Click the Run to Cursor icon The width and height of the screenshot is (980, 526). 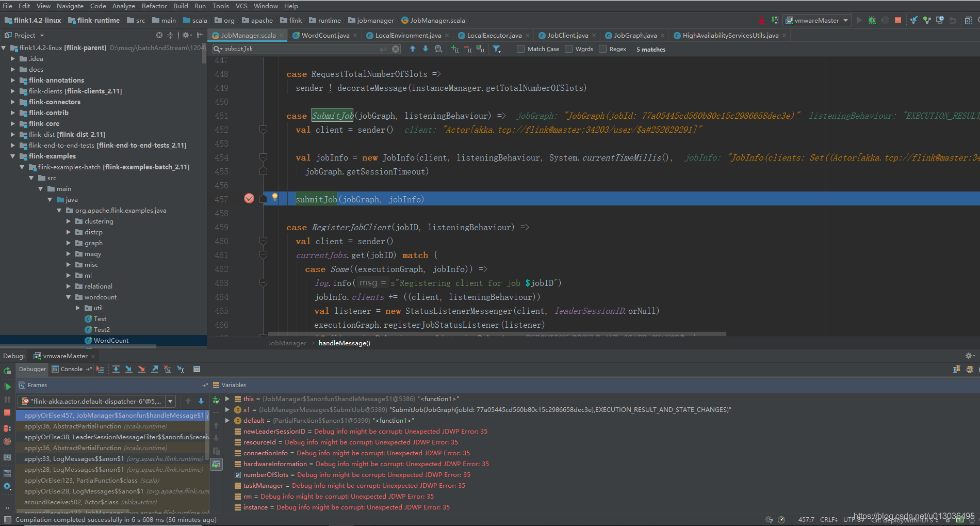181,369
